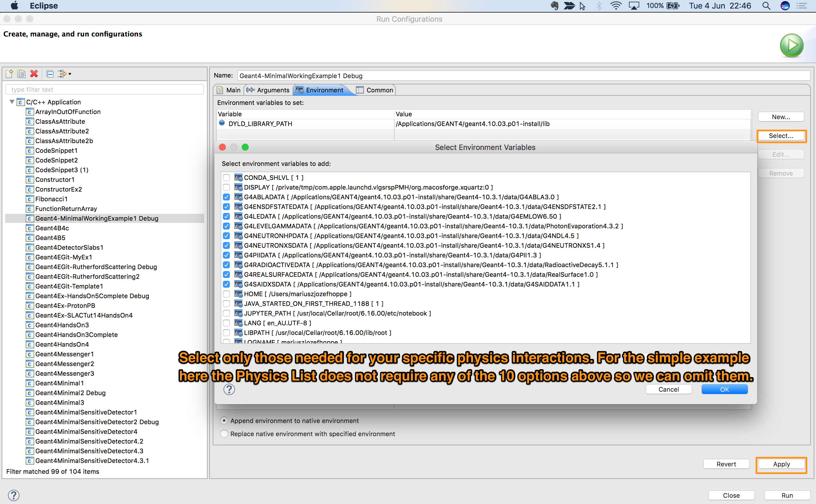Select Replace native environment with specified environment
Image resolution: width=816 pixels, height=504 pixels.
coord(224,434)
